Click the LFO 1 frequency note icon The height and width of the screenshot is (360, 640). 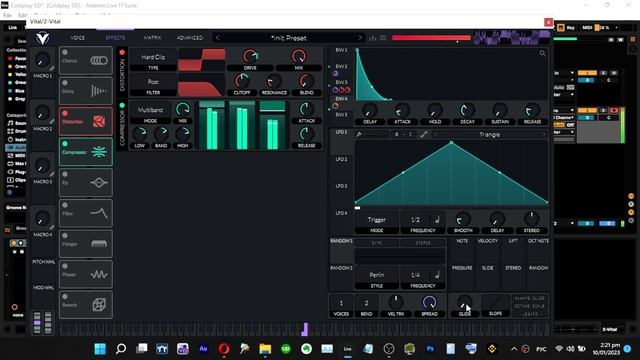click(x=437, y=220)
